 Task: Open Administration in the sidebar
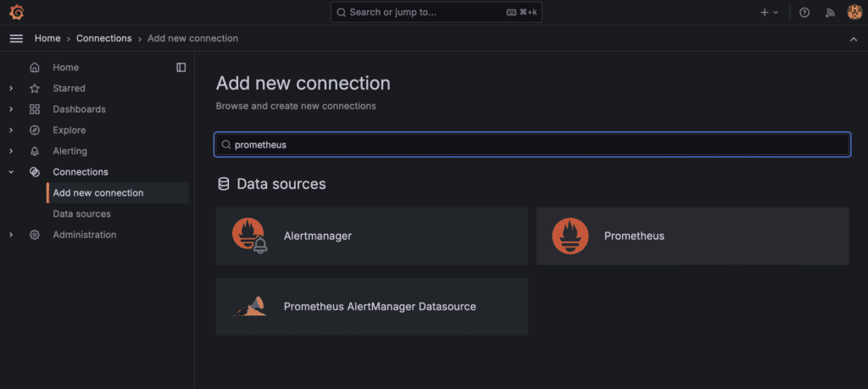pyautogui.click(x=85, y=235)
